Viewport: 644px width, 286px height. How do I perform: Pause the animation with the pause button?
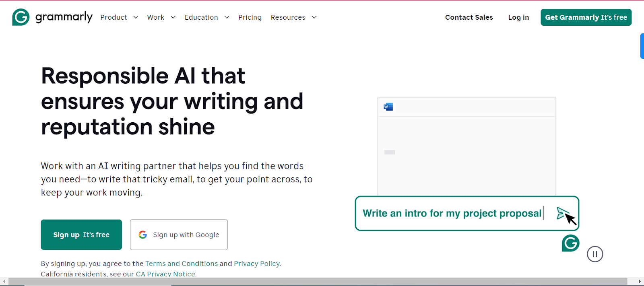click(x=595, y=254)
